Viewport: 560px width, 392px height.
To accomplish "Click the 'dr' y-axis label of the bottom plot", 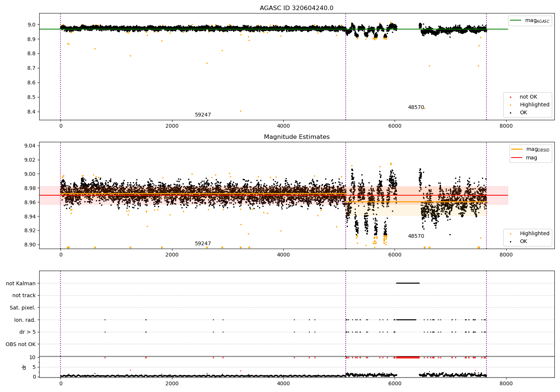I will 24,367.
